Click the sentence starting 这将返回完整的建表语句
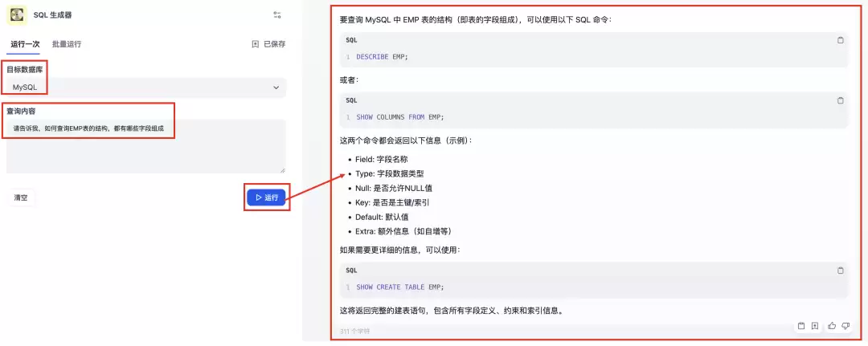Viewport: 868px width, 346px height. 452,311
